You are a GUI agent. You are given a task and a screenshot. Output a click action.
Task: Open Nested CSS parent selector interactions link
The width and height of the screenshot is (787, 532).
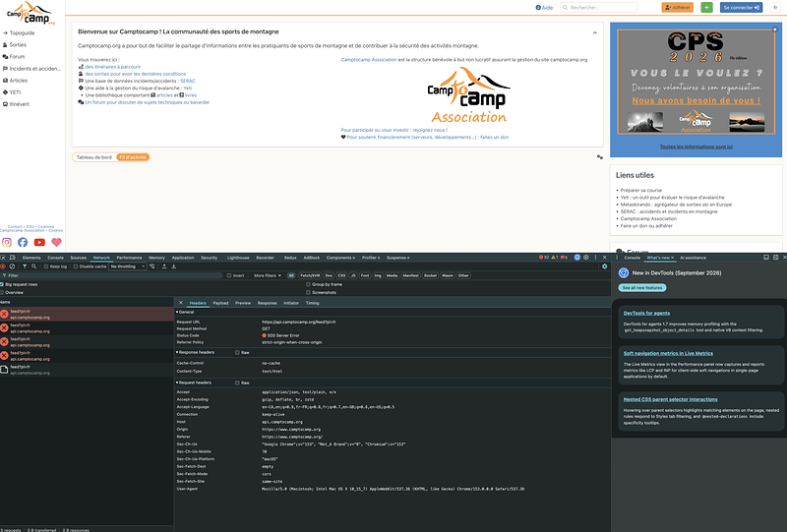670,399
